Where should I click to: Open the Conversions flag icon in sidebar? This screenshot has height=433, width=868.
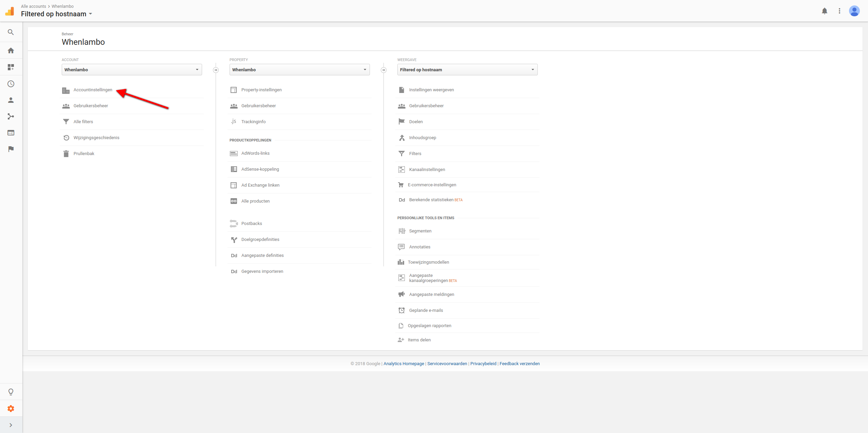pos(11,149)
